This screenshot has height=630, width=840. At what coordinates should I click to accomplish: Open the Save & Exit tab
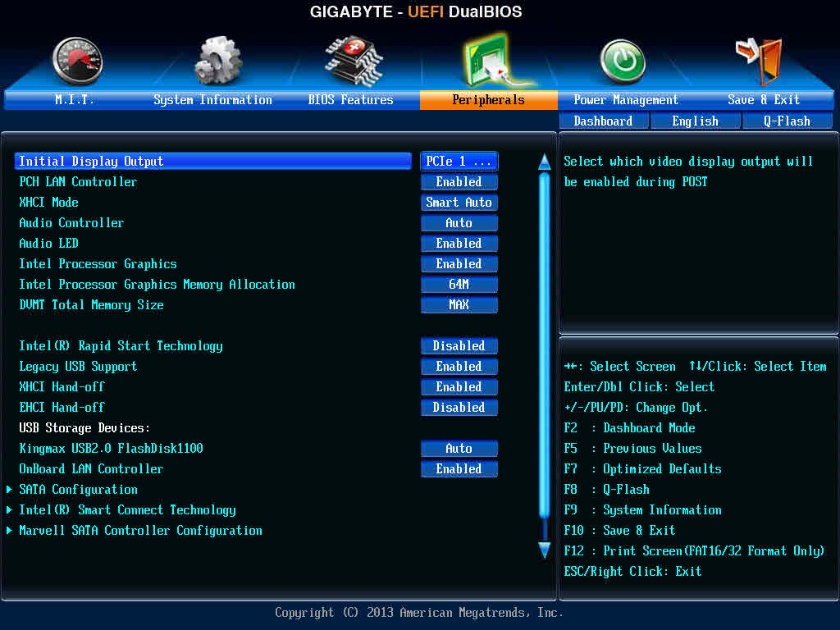[x=764, y=99]
